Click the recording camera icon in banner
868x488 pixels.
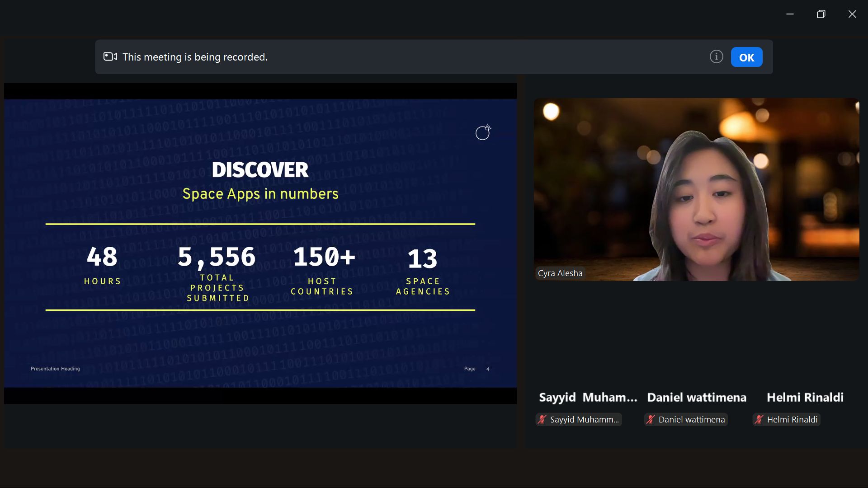[x=110, y=56]
